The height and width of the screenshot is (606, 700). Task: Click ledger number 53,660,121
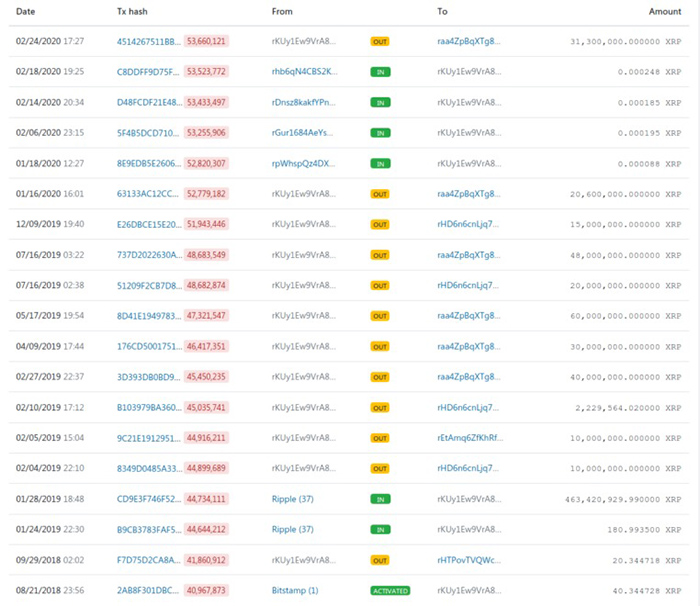206,42
